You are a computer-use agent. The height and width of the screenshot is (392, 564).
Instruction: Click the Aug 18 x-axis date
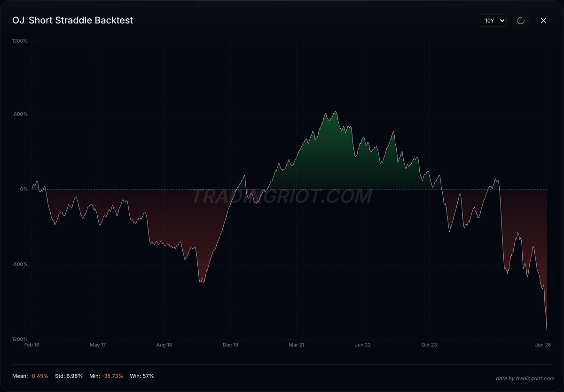coord(164,345)
